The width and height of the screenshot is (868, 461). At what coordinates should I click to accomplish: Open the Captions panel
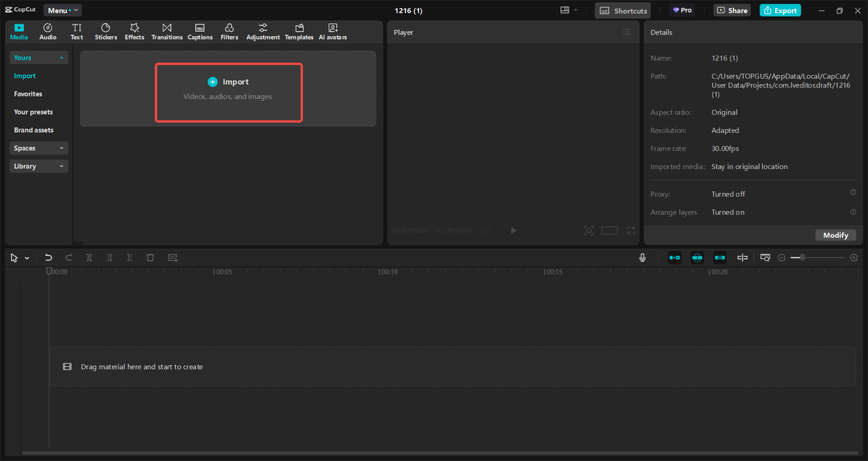coord(200,31)
